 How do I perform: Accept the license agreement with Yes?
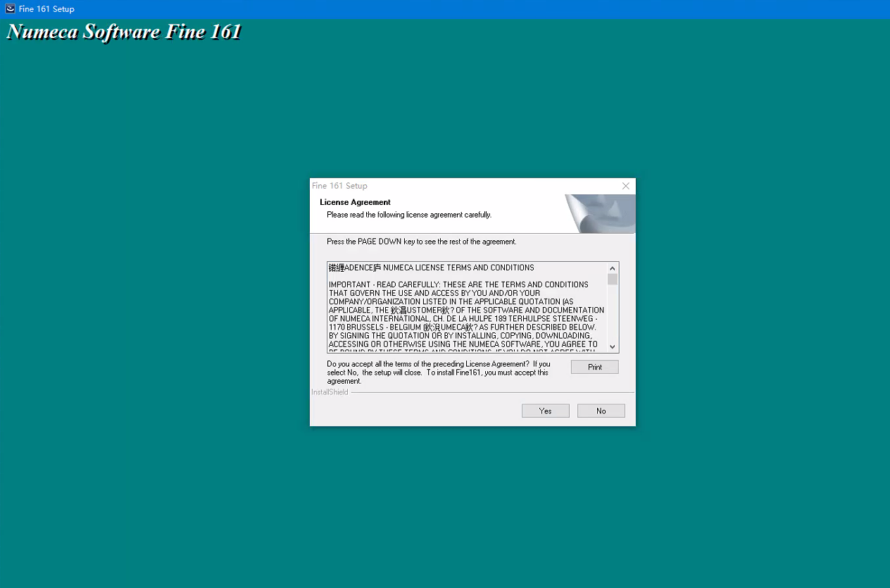coord(545,411)
